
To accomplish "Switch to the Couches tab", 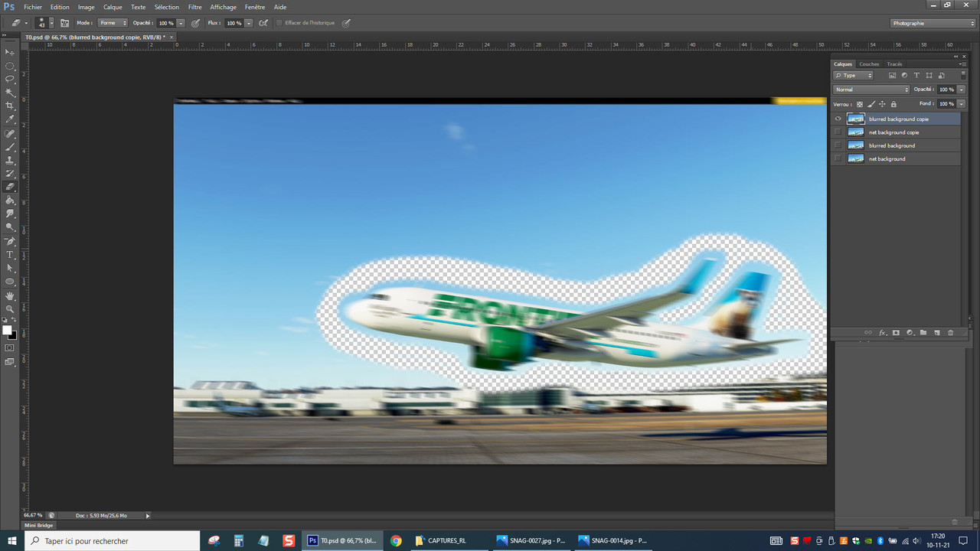I will pyautogui.click(x=869, y=64).
